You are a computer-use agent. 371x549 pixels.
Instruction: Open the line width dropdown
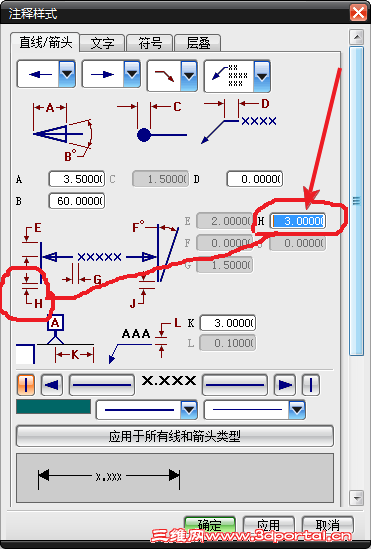click(254, 410)
